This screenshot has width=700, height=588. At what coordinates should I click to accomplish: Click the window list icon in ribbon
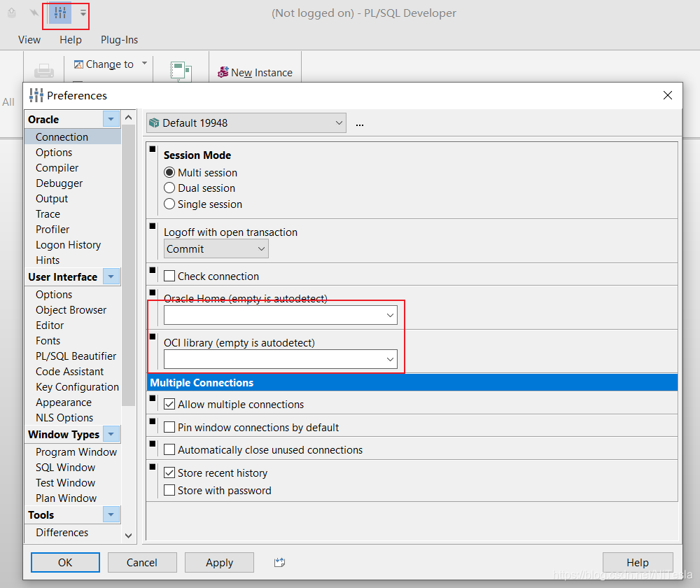(181, 71)
